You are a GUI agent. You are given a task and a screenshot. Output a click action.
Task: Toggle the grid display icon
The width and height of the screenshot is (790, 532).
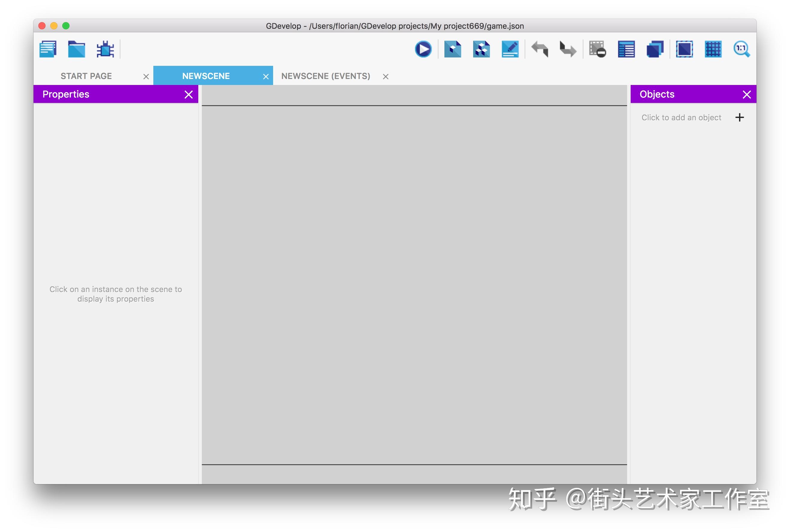(713, 49)
